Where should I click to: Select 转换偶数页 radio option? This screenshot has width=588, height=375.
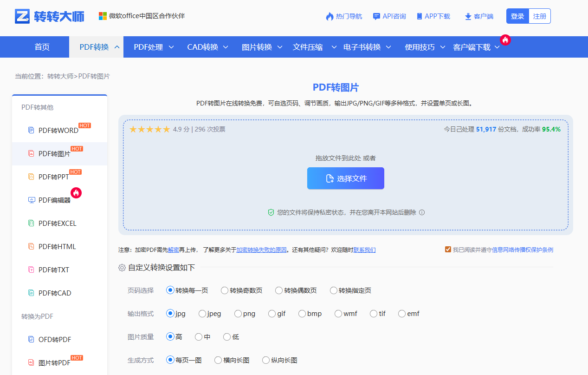279,290
